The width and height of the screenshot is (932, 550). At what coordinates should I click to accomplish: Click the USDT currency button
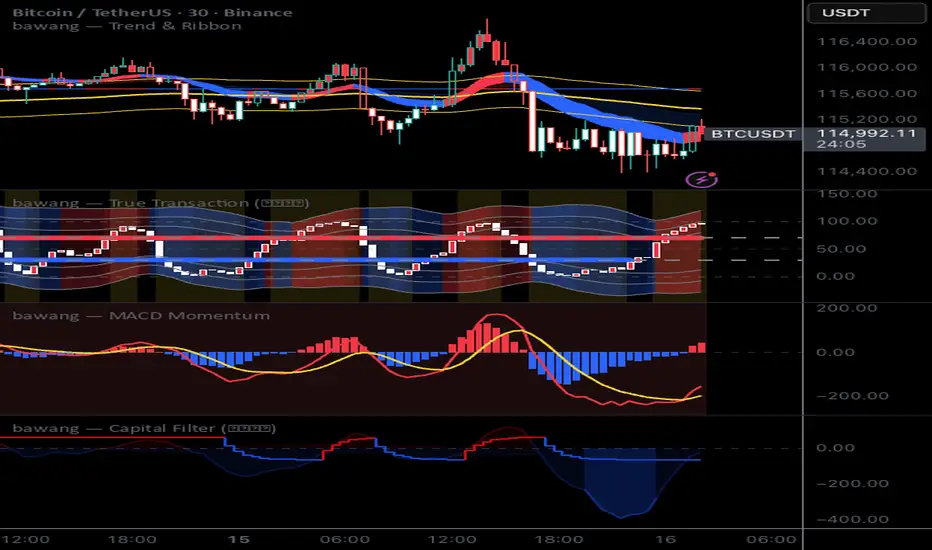[x=865, y=12]
